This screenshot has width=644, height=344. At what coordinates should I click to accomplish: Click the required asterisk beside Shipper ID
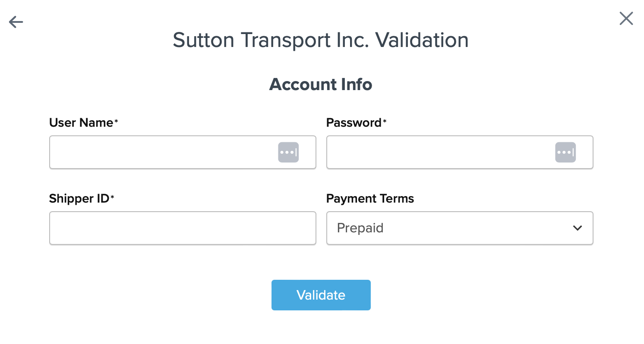[x=113, y=198]
